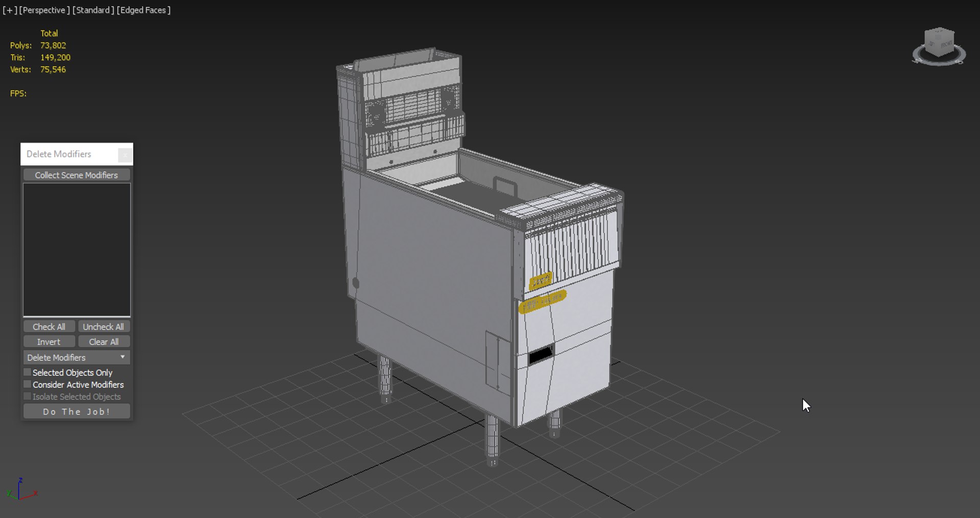Click the ViewCube navigation widget

[939, 46]
